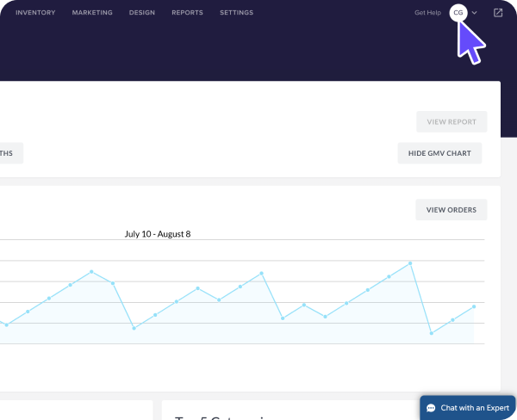Image resolution: width=517 pixels, height=420 pixels.
Task: Go to the Design menu
Action: tap(143, 13)
